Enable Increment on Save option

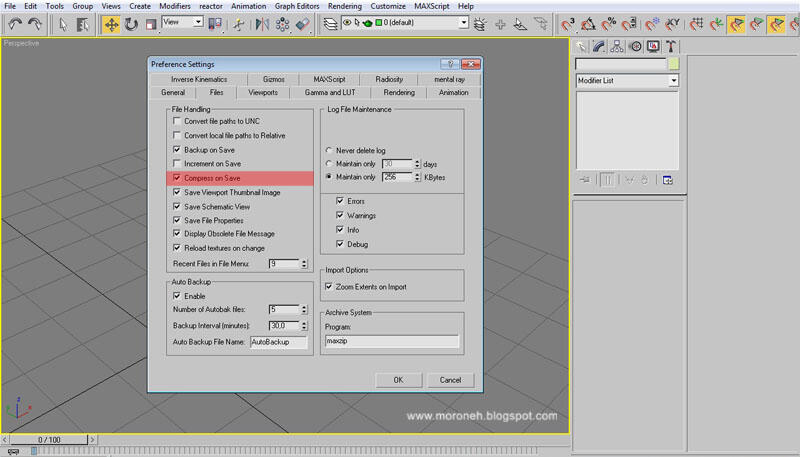point(176,164)
